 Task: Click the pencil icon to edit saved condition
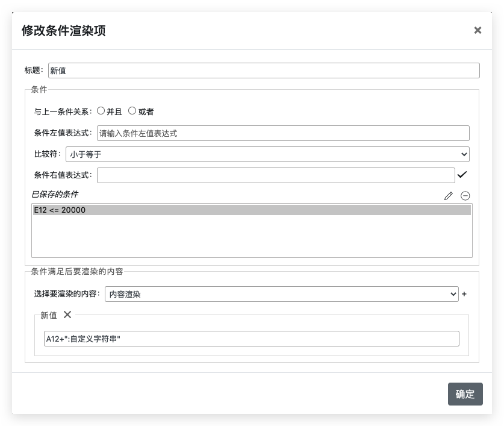(x=449, y=196)
